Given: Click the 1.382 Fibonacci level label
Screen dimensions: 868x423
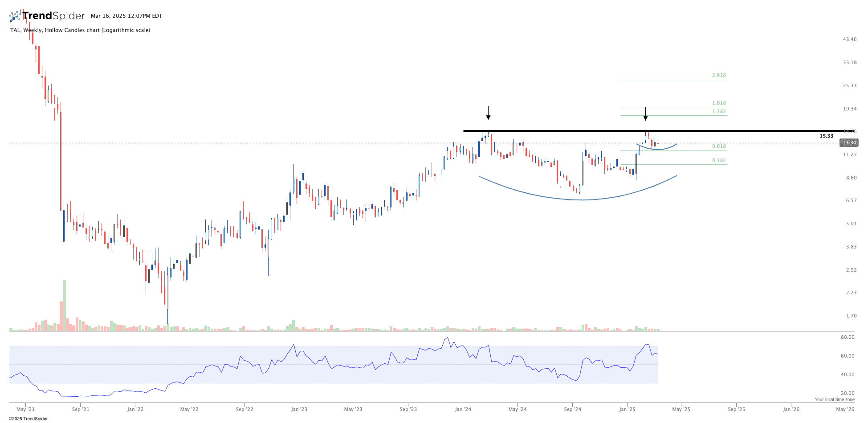Looking at the screenshot, I should (719, 111).
